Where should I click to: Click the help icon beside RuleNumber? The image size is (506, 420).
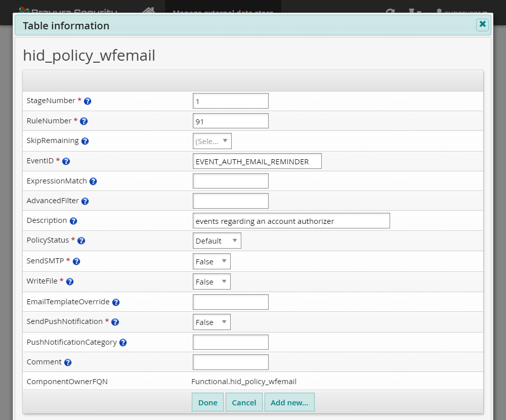click(x=83, y=121)
